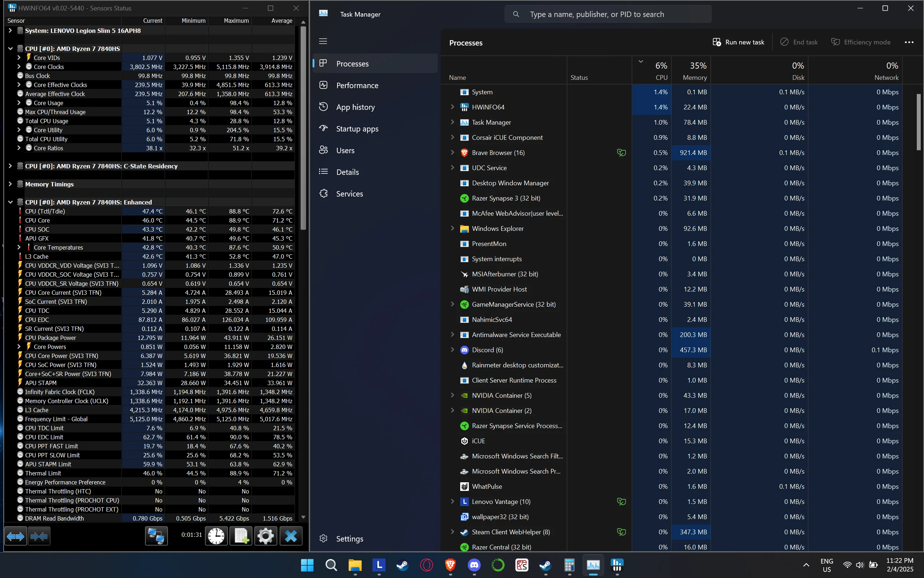Select the Antimalware Service Executable process row

672,335
